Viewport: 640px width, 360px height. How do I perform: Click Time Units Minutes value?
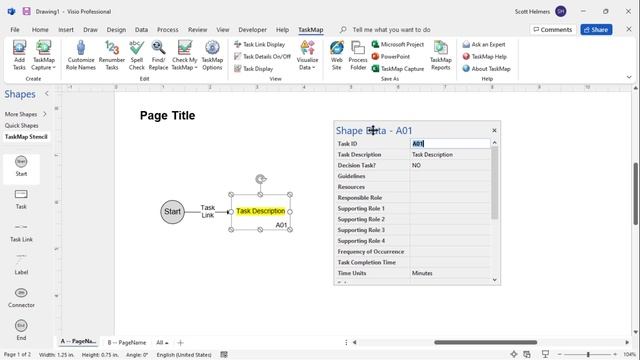pyautogui.click(x=450, y=273)
